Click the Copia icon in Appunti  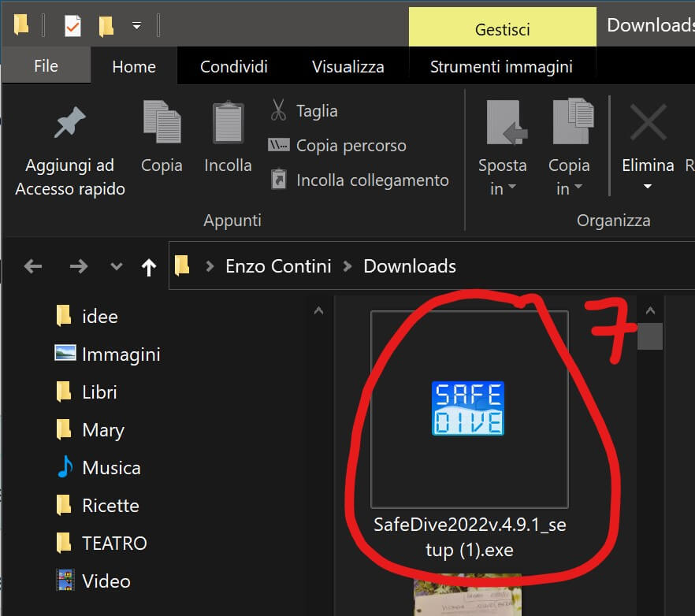[162, 124]
